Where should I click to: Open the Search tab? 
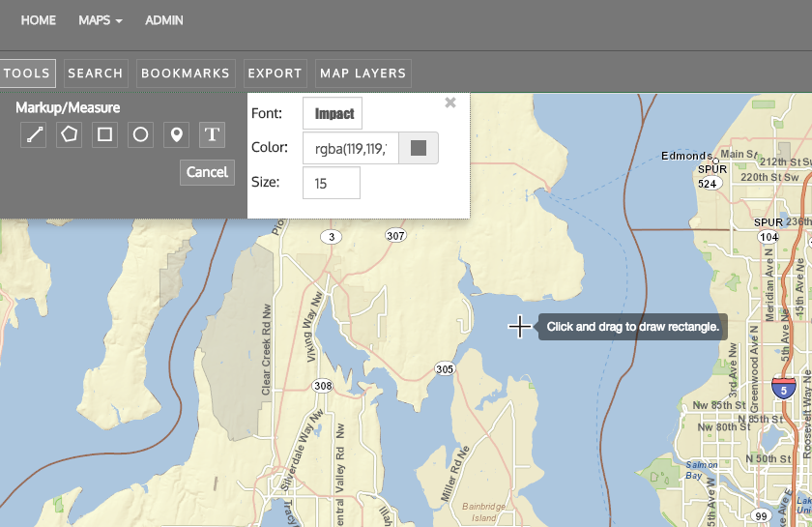point(96,73)
